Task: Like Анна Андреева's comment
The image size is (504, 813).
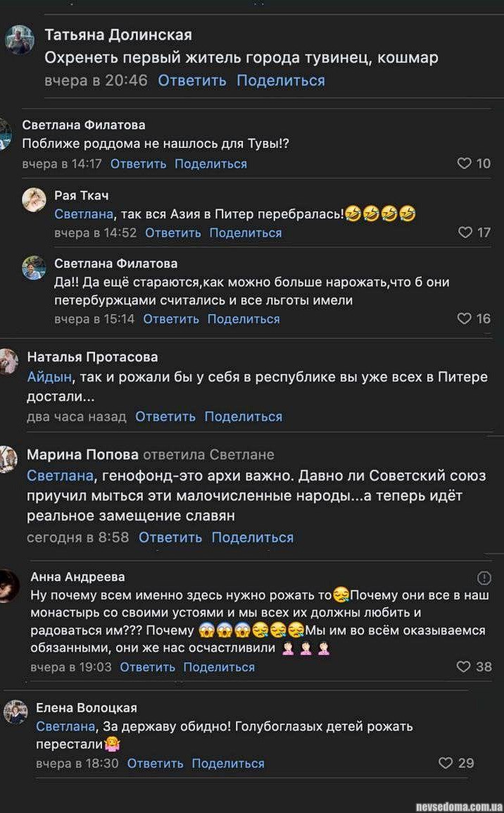Action: (463, 666)
